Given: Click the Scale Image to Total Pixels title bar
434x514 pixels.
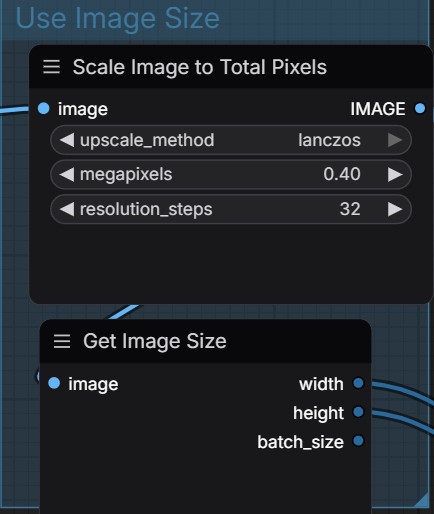Looking at the screenshot, I should (231, 67).
